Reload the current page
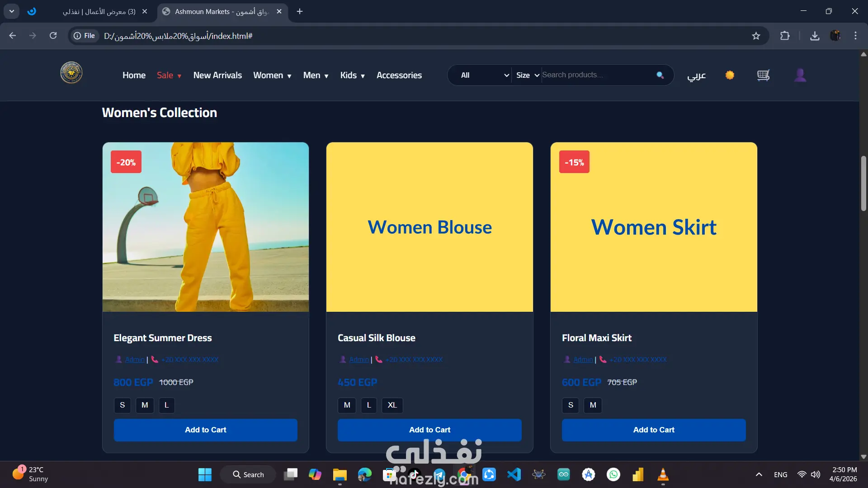The width and height of the screenshot is (868, 488). coord(53,36)
